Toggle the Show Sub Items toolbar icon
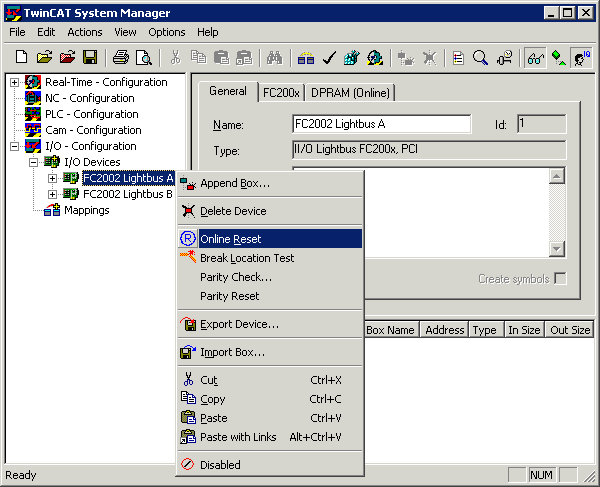Screen dimensions: 600x487 (x=558, y=58)
